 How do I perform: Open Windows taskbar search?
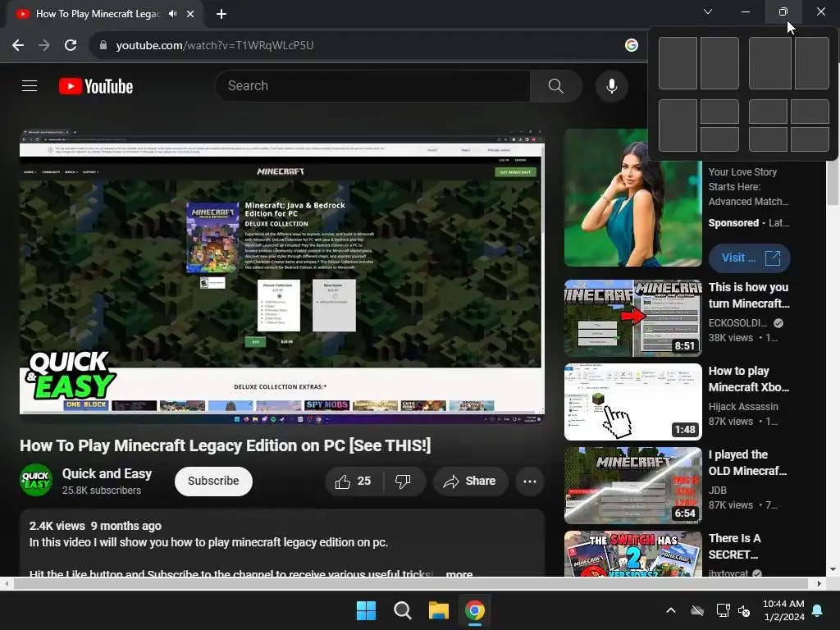(402, 610)
